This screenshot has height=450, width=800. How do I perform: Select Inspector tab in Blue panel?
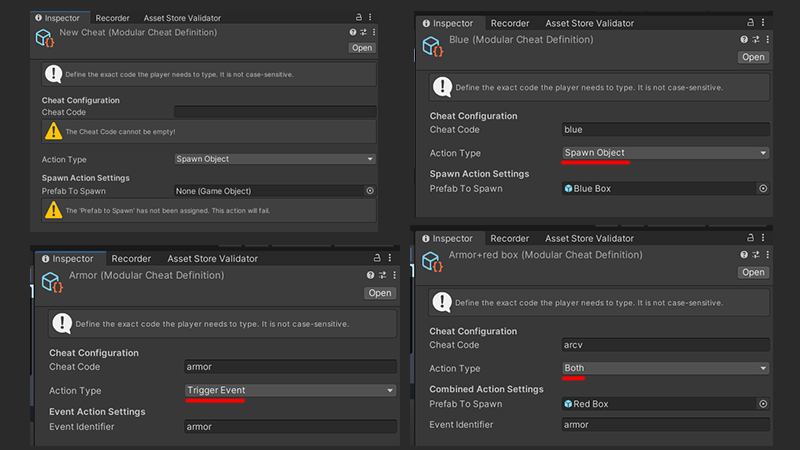[448, 23]
